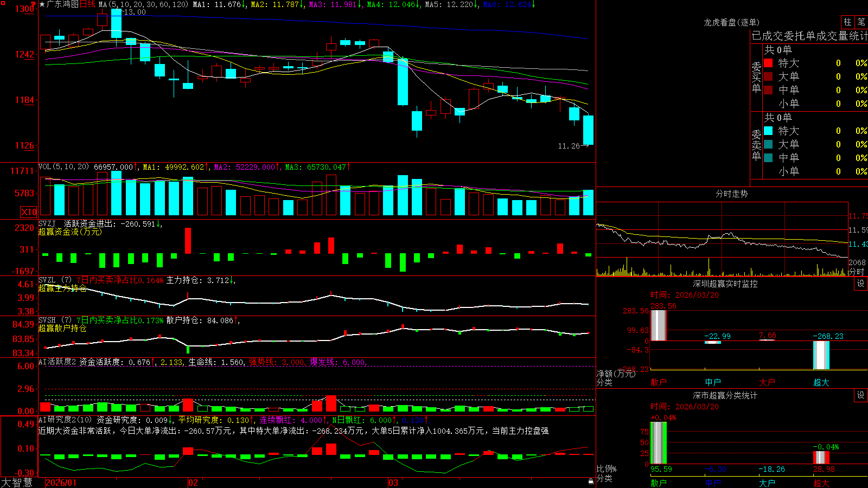
Task: Click the 龙虎看盘(逐单) panel title
Action: coord(731,22)
